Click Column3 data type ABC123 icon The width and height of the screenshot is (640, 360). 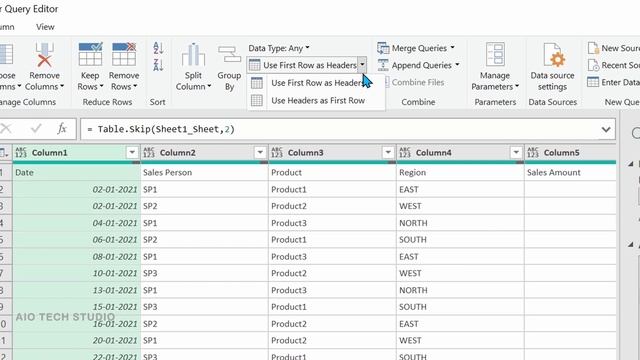(277, 153)
